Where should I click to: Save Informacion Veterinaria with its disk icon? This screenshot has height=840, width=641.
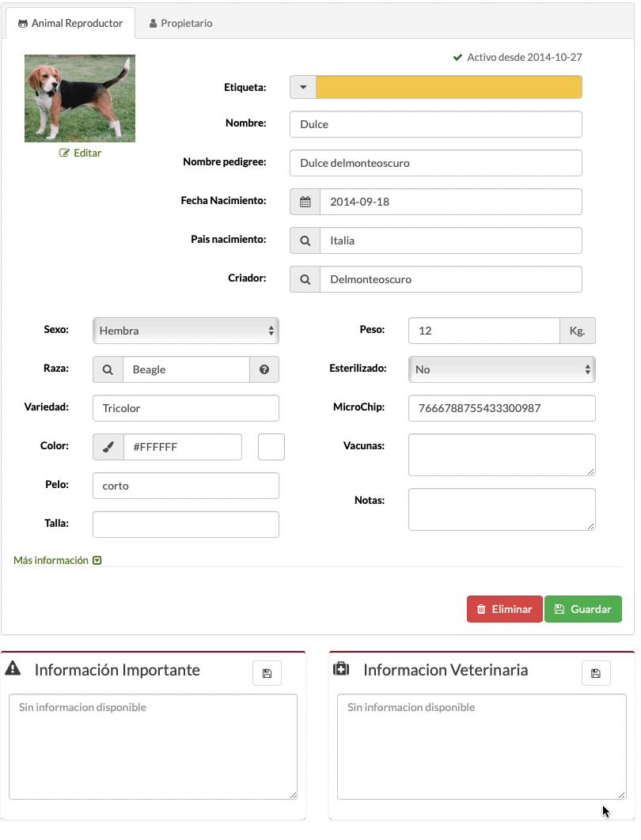pos(596,673)
